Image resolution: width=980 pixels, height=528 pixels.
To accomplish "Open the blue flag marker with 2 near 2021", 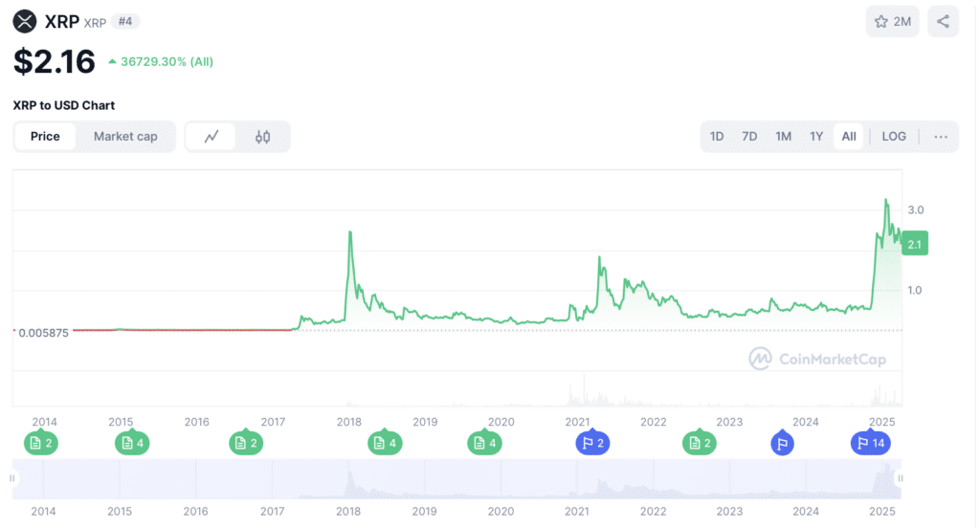I will tap(592, 443).
